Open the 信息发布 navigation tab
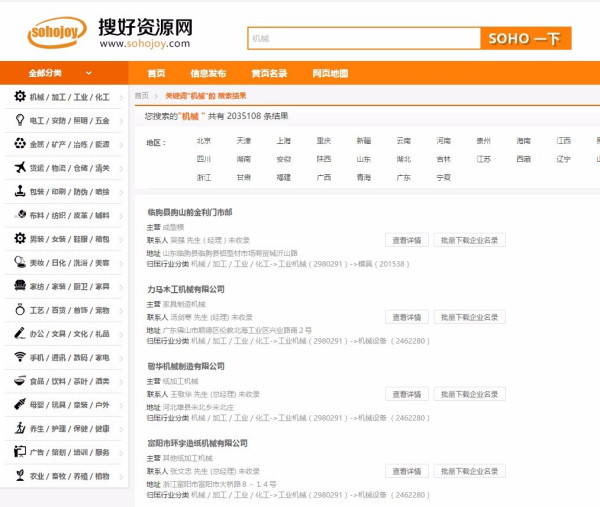This screenshot has height=507, width=600. (x=208, y=73)
